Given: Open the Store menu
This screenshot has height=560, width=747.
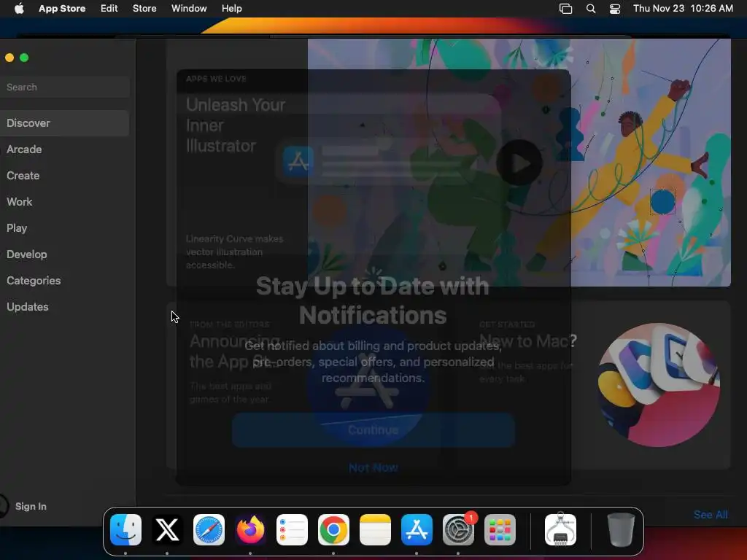Looking at the screenshot, I should click(x=144, y=9).
